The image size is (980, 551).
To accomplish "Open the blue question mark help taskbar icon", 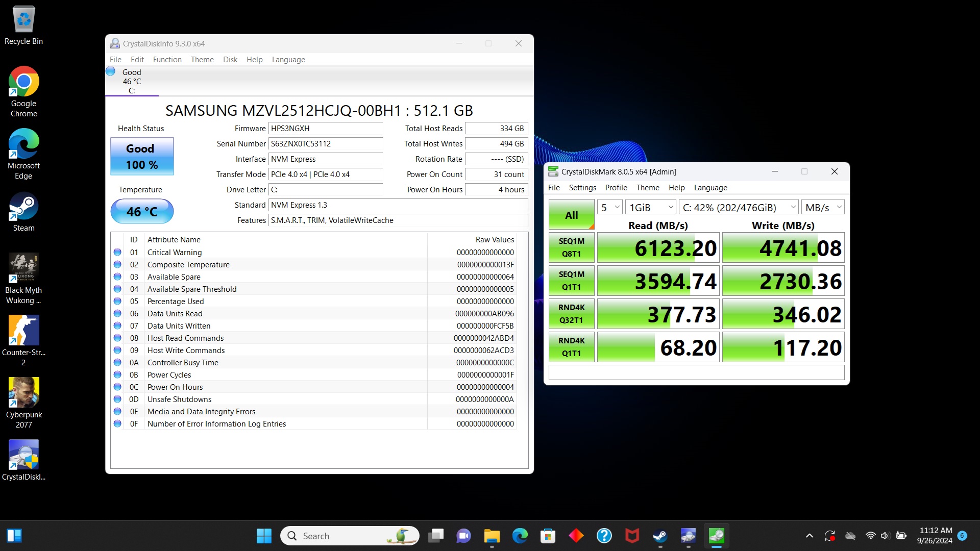I will click(604, 536).
